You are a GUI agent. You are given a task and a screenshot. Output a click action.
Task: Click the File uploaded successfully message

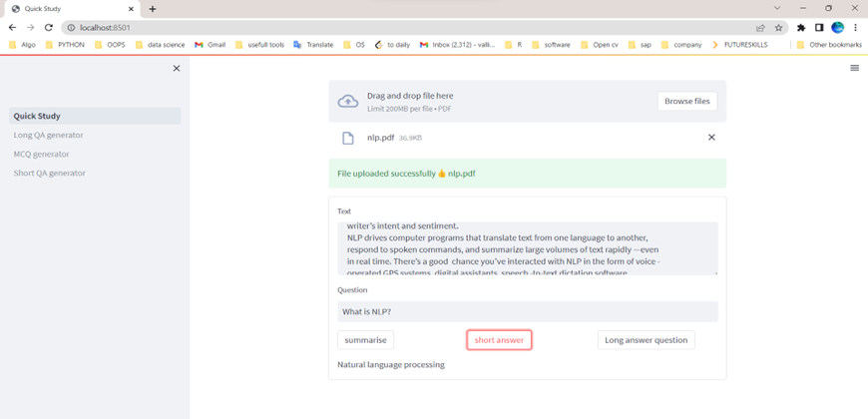(527, 174)
